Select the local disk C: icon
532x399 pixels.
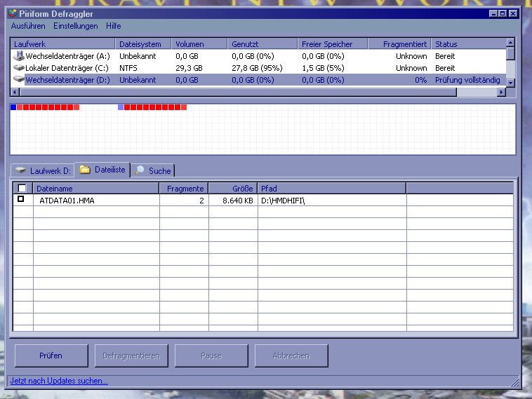(x=19, y=68)
